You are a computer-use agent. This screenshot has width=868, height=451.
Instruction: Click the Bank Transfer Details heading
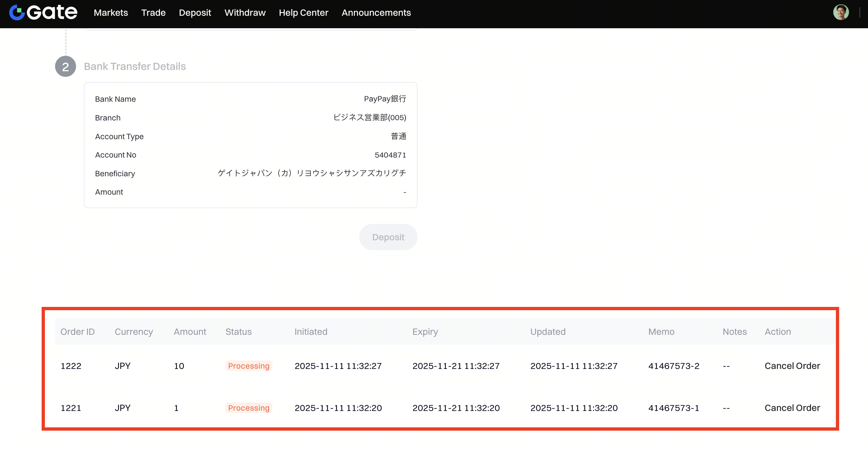tap(135, 66)
